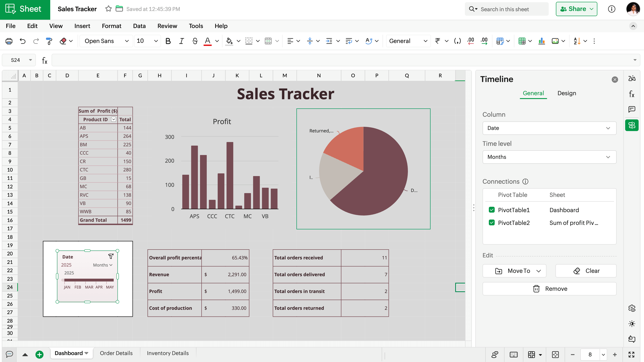This screenshot has width=644, height=362.
Task: Toggle the Product ID filter button
Action: click(x=113, y=119)
